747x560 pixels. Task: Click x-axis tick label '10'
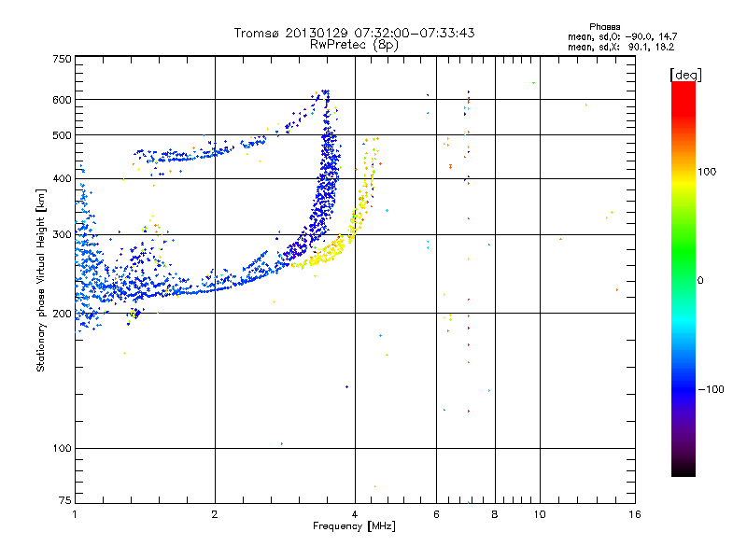coord(540,514)
